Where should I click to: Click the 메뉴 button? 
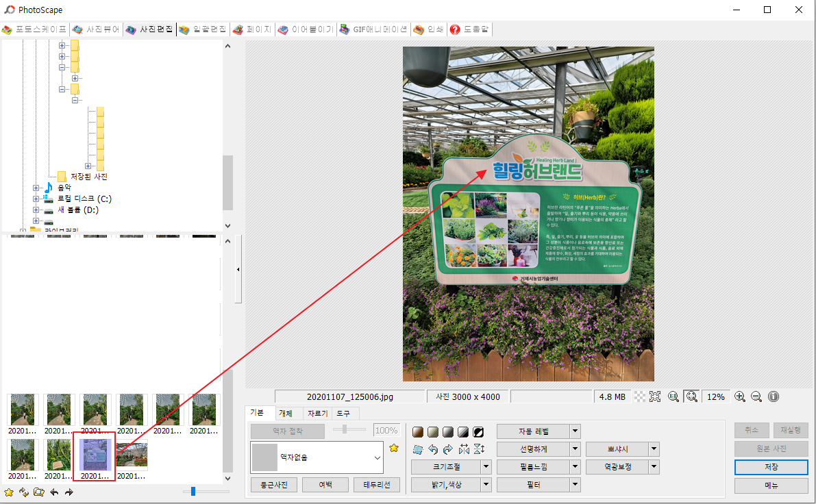(771, 486)
